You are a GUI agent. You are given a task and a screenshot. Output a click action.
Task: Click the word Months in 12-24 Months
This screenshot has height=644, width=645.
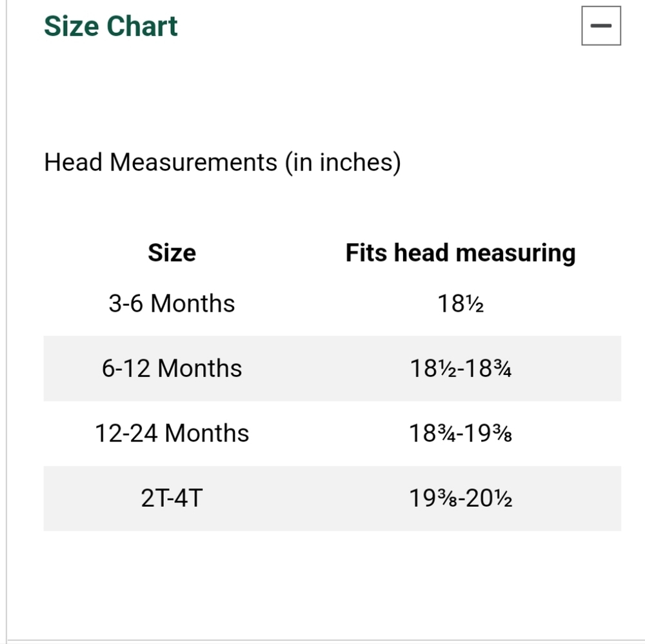pos(207,433)
